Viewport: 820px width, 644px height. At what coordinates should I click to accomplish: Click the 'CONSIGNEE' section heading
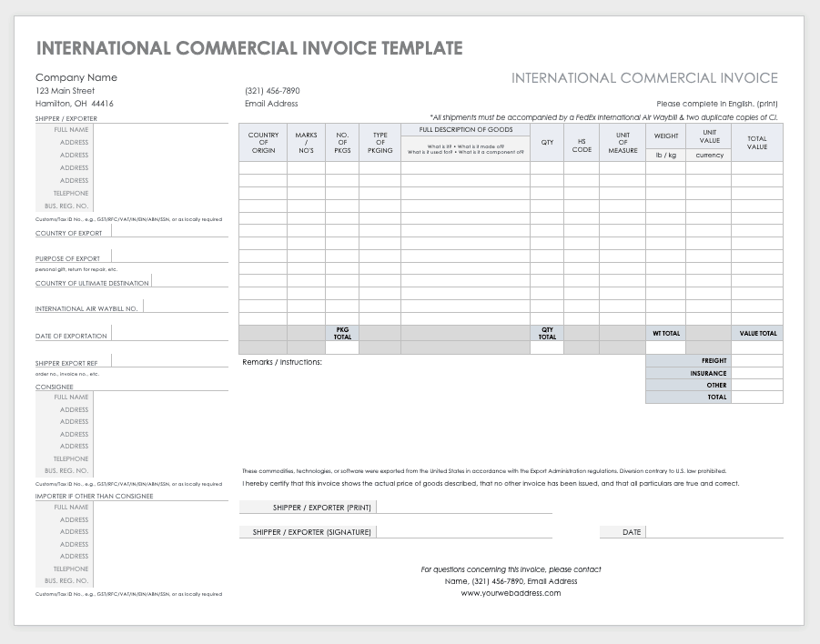pyautogui.click(x=55, y=387)
